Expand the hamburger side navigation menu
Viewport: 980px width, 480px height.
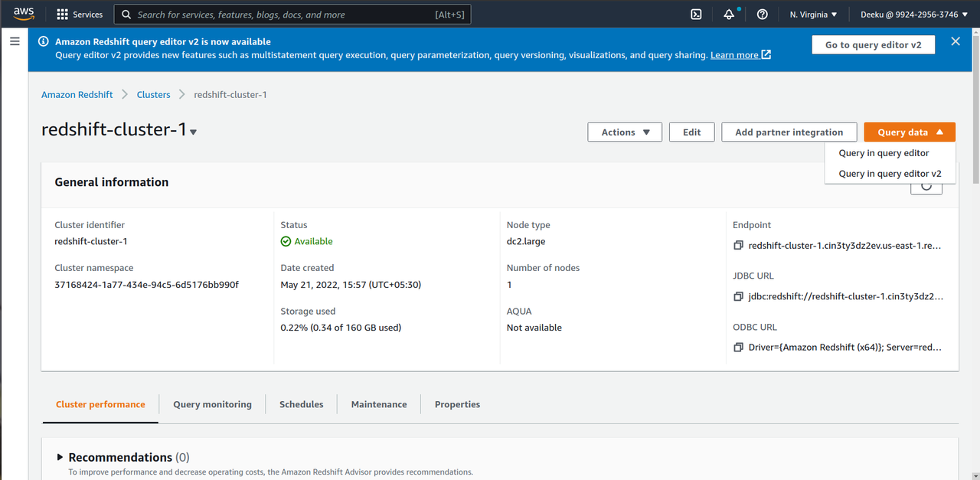pyautogui.click(x=15, y=41)
